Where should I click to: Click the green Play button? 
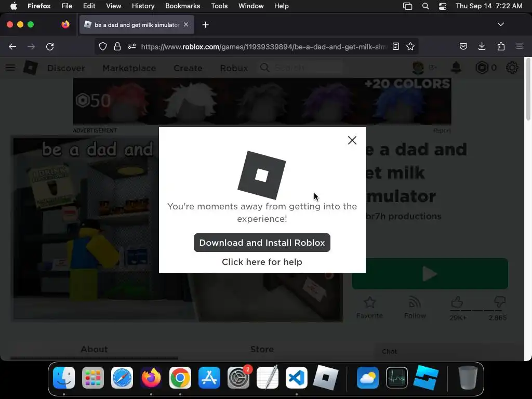pos(430,273)
